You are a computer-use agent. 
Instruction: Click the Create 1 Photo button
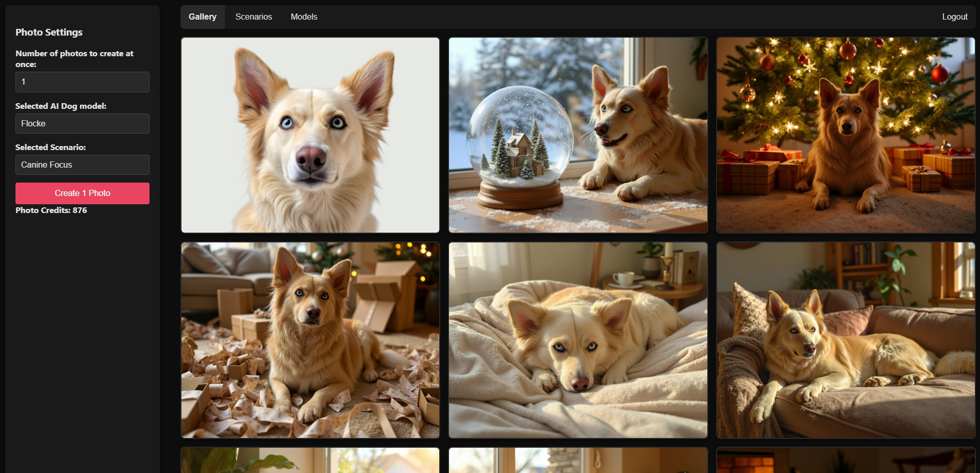pos(82,193)
